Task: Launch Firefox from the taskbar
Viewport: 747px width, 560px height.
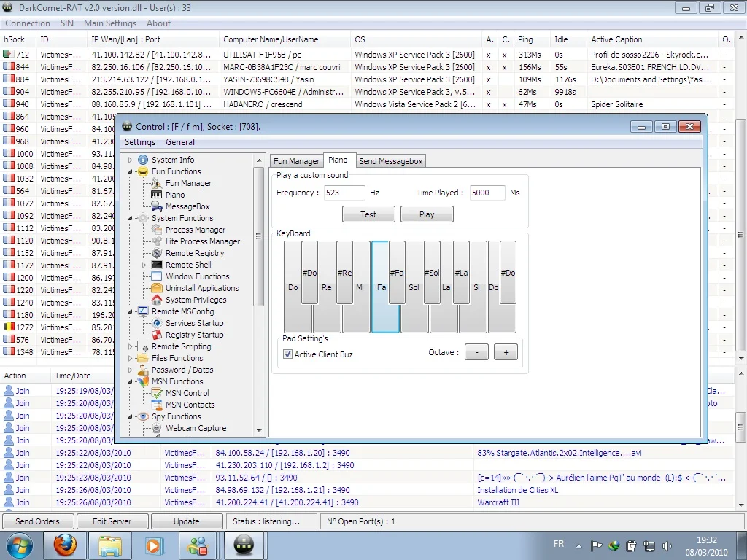Action: 65,545
